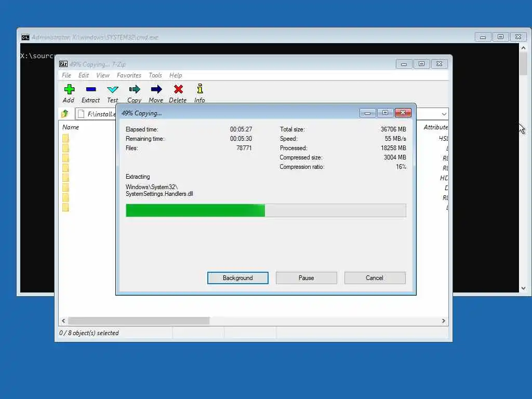Minimize the Administrator cmd window

click(x=483, y=37)
